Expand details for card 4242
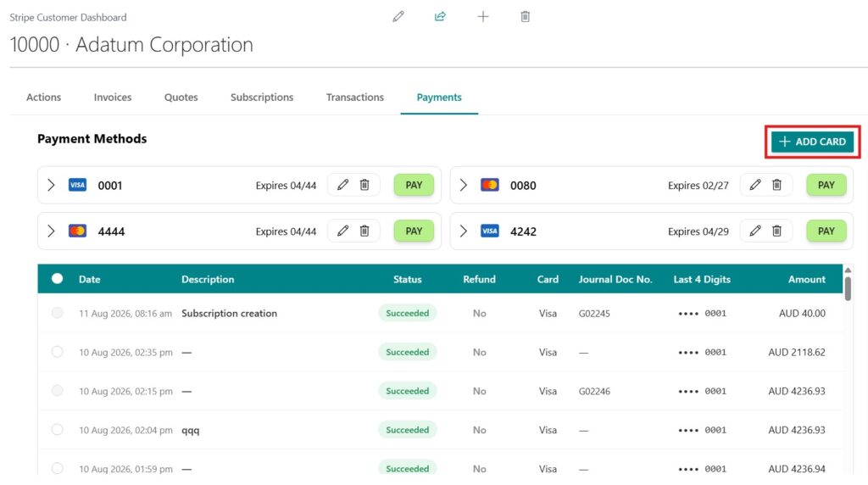 464,231
